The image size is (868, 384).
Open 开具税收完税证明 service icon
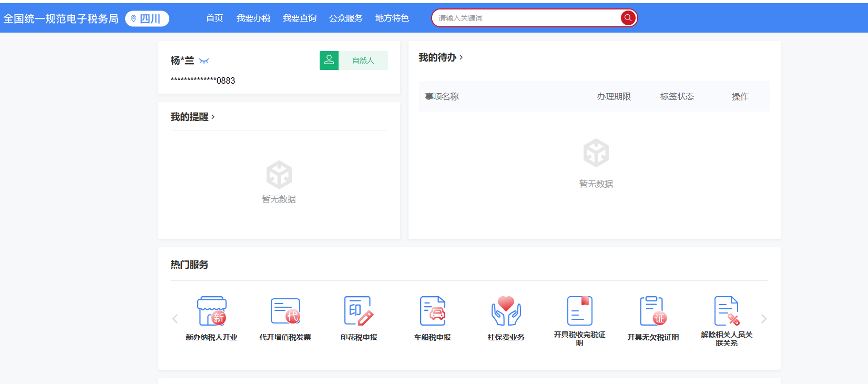(579, 311)
